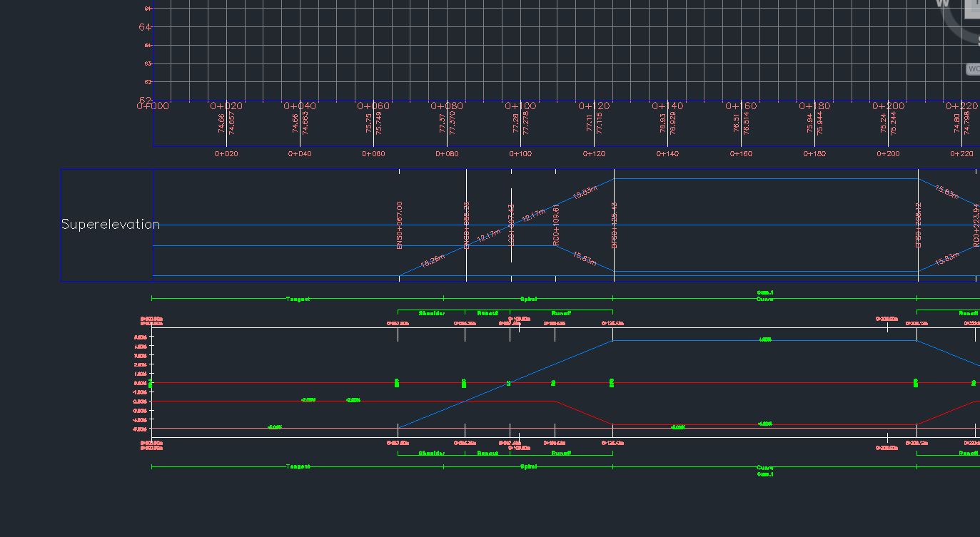This screenshot has height=537, width=980.
Task: Click the upper Tangent region label
Action: [298, 299]
